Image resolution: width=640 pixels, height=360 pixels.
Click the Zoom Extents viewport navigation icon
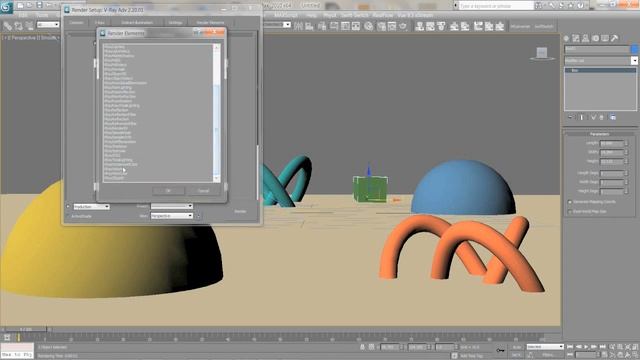pyautogui.click(x=628, y=347)
